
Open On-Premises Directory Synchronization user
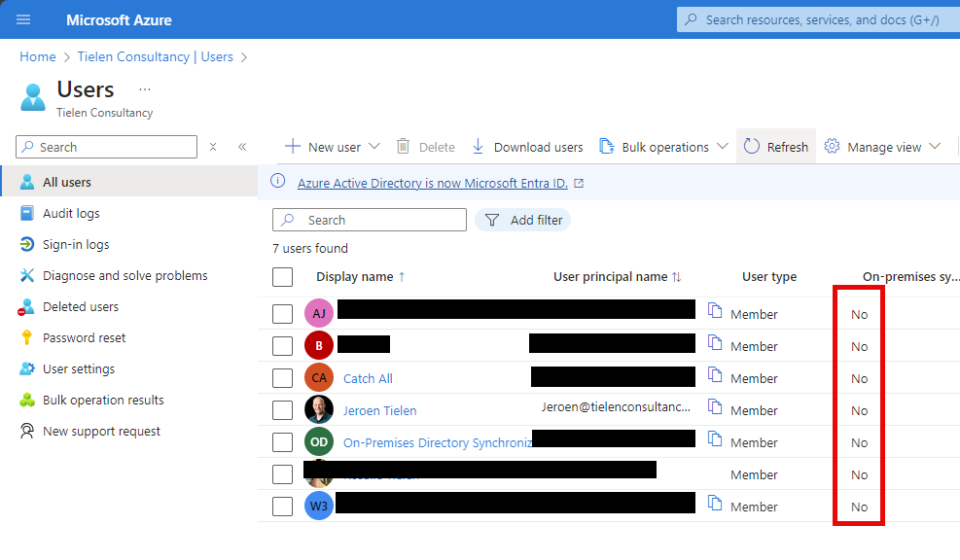pos(438,442)
